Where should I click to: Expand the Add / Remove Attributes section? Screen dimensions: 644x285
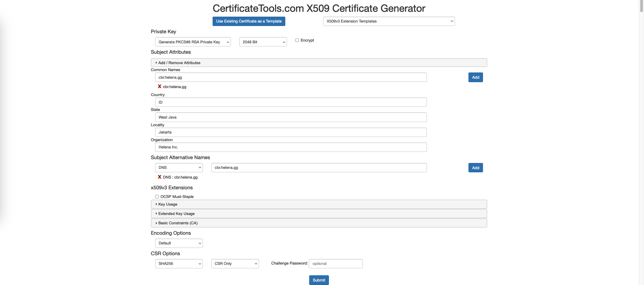click(x=179, y=63)
